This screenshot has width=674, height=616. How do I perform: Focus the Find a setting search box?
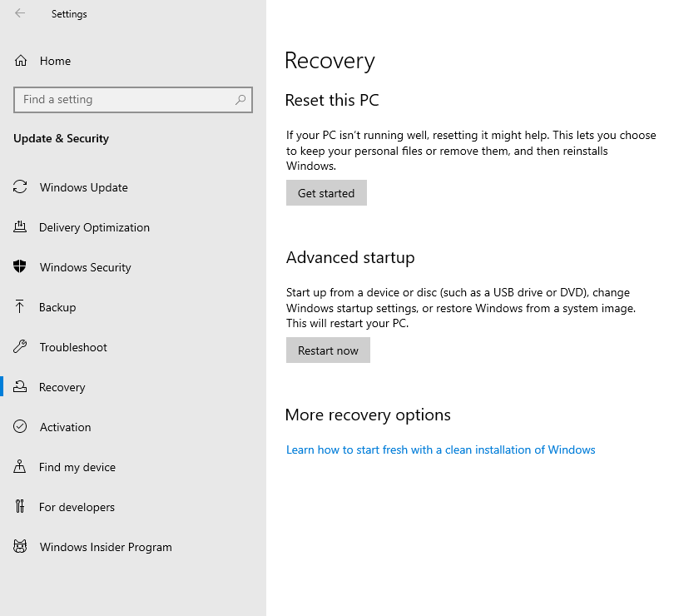tap(133, 100)
